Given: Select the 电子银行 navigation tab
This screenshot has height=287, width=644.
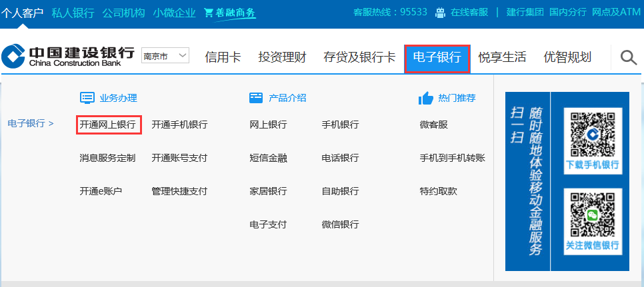Looking at the screenshot, I should [437, 58].
